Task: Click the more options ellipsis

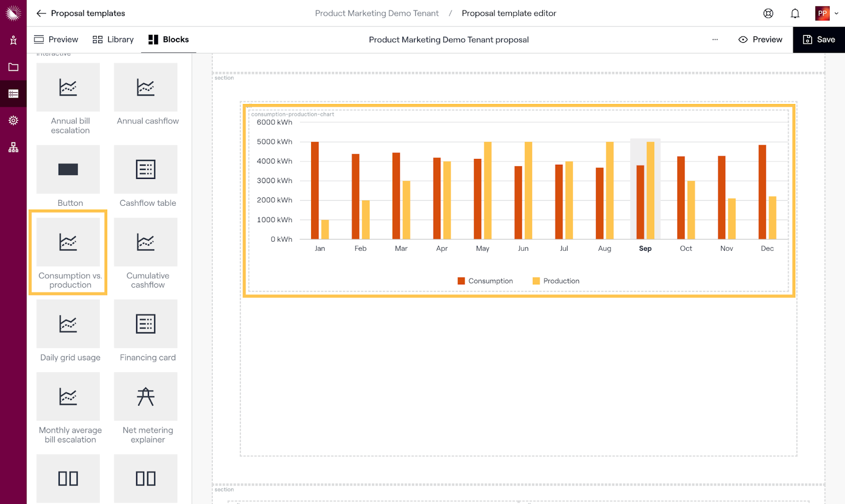Action: point(715,40)
